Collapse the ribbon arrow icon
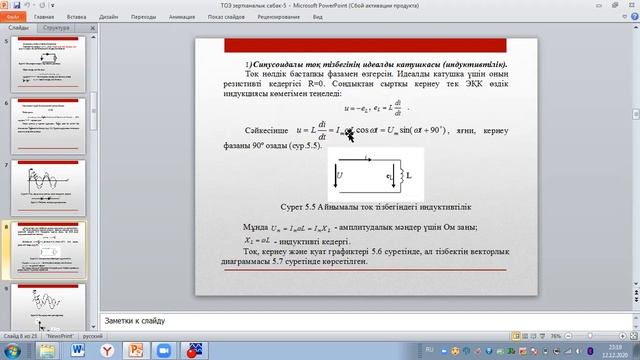This screenshot has width=640, height=360. click(x=624, y=17)
